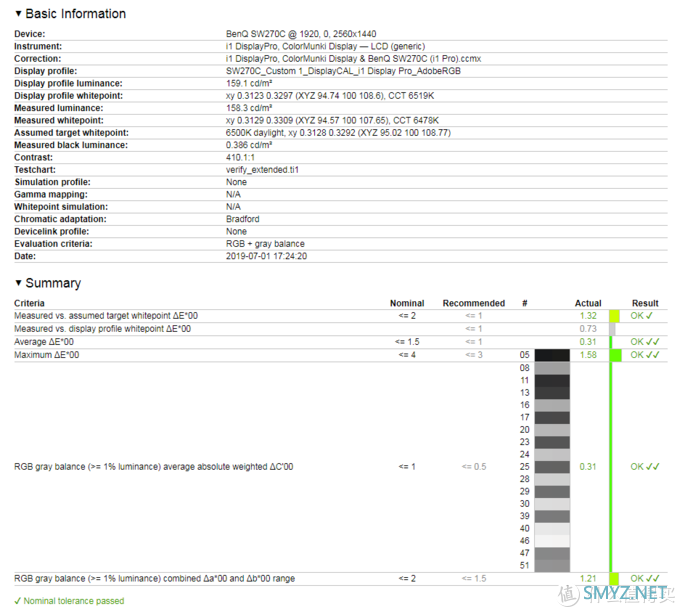The image size is (680, 612).
Task: Click actual value 1.21 for combined range
Action: [x=588, y=579]
